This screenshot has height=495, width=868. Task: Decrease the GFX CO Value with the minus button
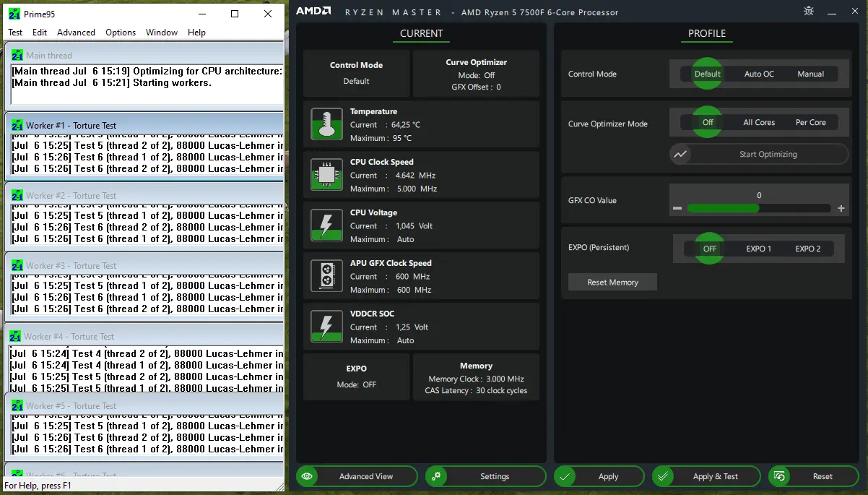pos(677,208)
